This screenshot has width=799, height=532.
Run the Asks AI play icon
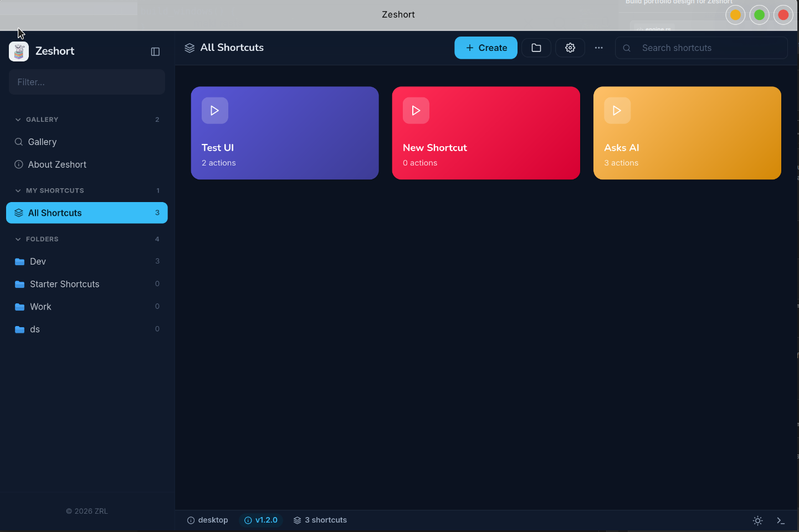point(617,111)
